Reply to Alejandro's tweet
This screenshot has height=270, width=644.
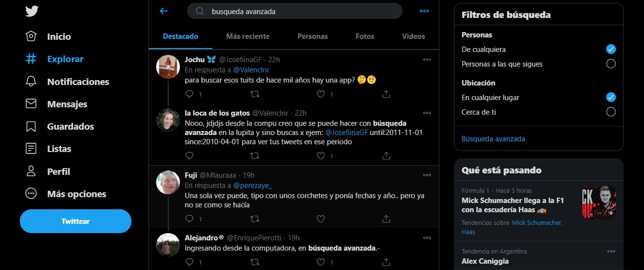tap(190, 262)
